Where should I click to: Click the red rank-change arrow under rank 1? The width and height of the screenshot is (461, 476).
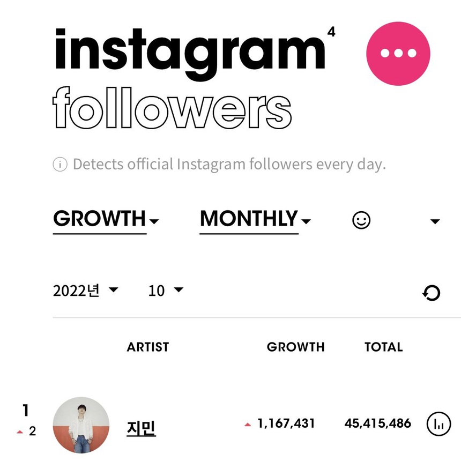(20, 432)
